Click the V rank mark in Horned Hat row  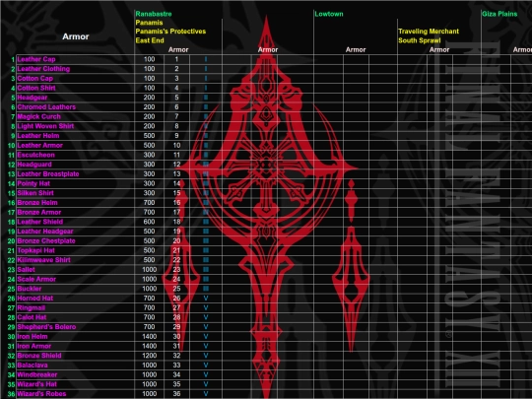point(206,299)
